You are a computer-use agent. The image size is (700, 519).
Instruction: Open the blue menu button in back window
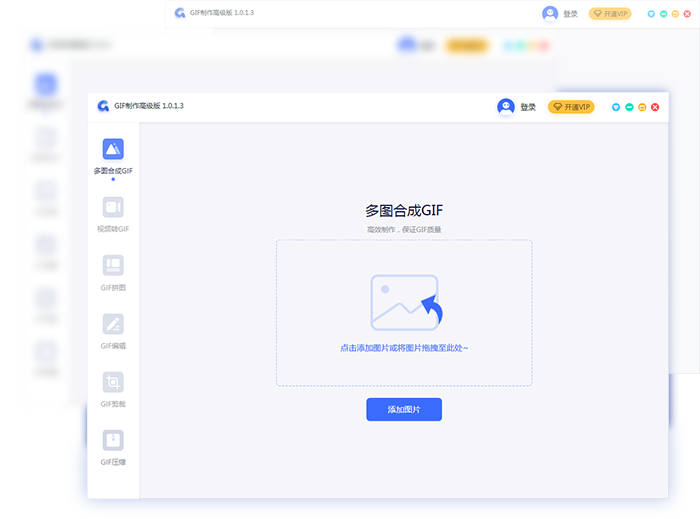pos(651,14)
